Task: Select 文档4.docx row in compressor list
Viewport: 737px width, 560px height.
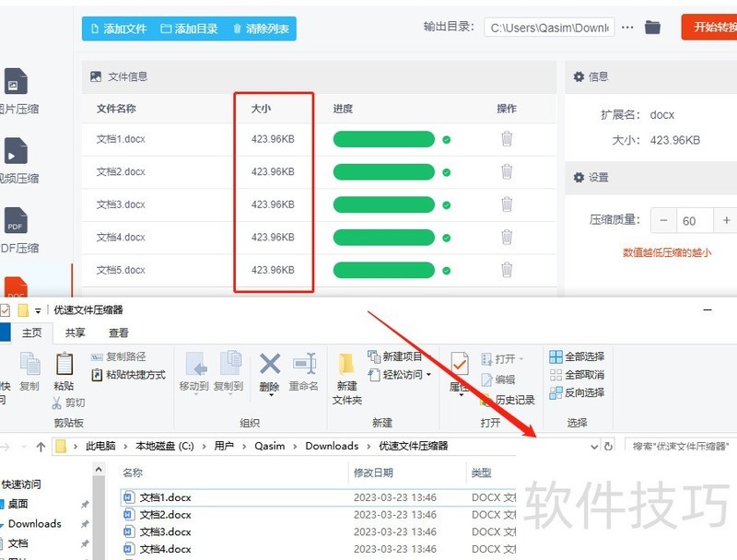Action: [x=319, y=238]
